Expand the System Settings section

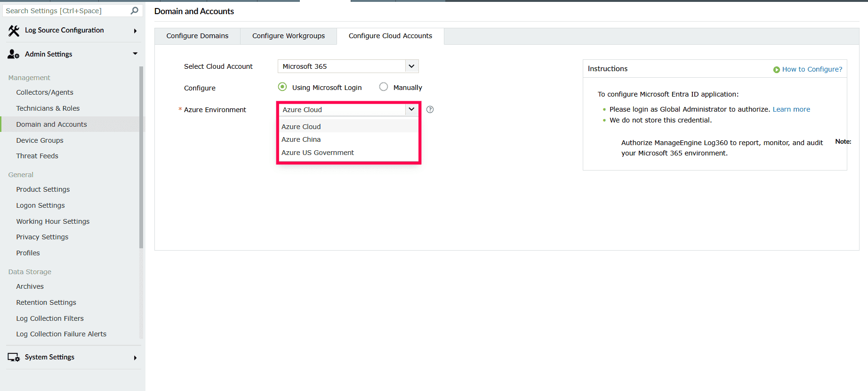tap(135, 358)
